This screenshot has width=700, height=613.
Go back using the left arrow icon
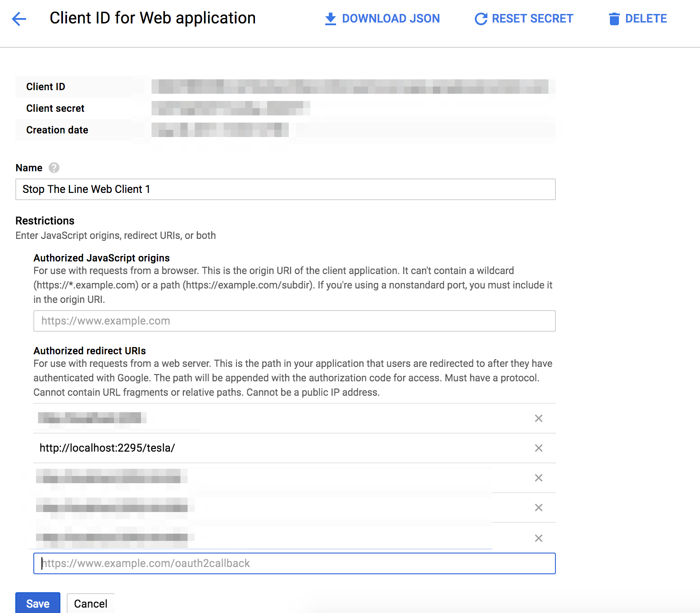pyautogui.click(x=19, y=19)
